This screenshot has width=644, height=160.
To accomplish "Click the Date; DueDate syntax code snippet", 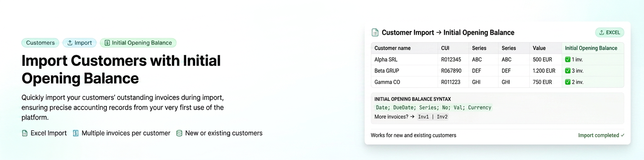I will 433,107.
